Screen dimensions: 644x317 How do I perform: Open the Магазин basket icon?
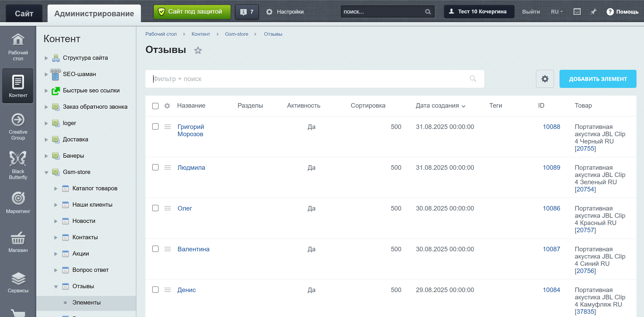[18, 238]
